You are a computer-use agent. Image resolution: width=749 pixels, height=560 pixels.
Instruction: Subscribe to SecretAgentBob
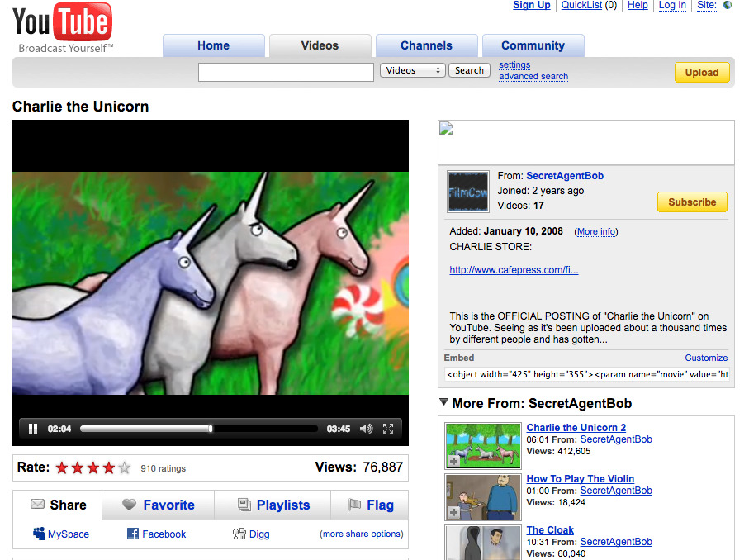[692, 202]
